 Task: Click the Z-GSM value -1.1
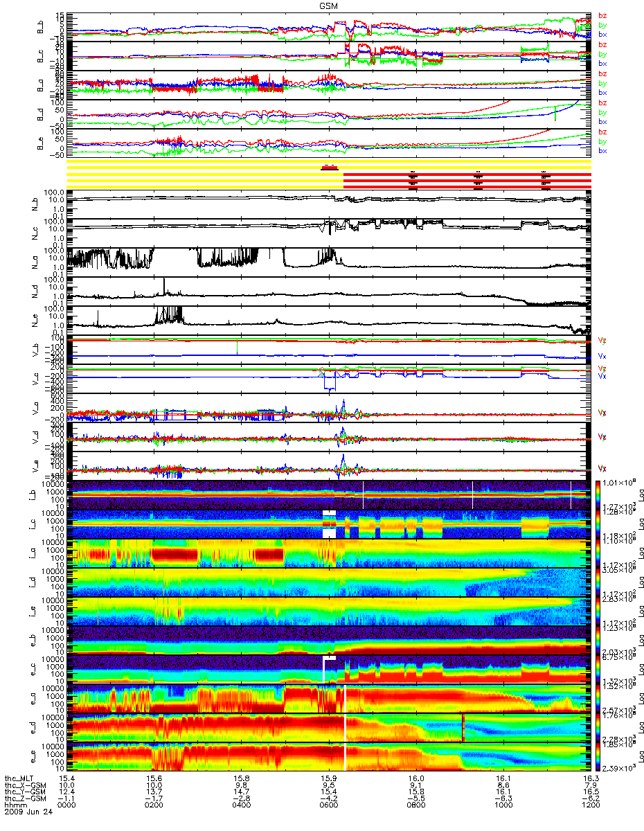[x=67, y=798]
